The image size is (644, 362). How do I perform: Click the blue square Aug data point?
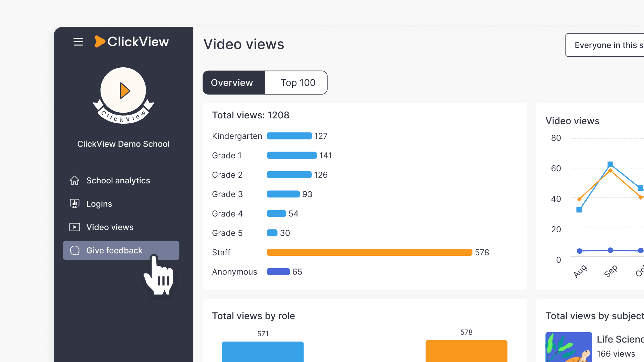[x=579, y=210]
